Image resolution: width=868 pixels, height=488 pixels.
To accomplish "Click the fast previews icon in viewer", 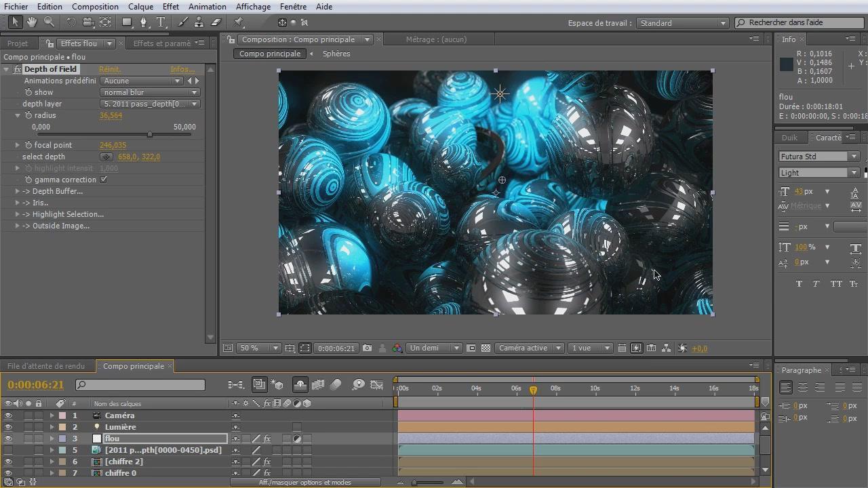I will coord(636,348).
